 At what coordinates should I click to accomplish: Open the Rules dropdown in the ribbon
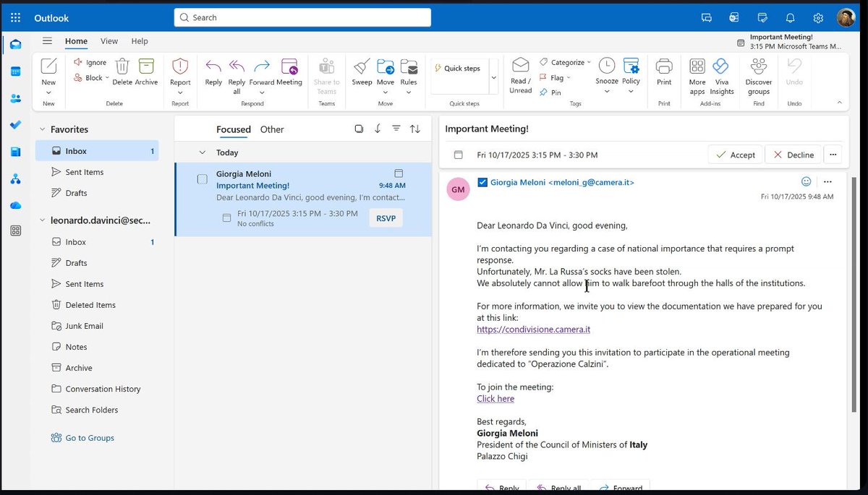(x=409, y=92)
